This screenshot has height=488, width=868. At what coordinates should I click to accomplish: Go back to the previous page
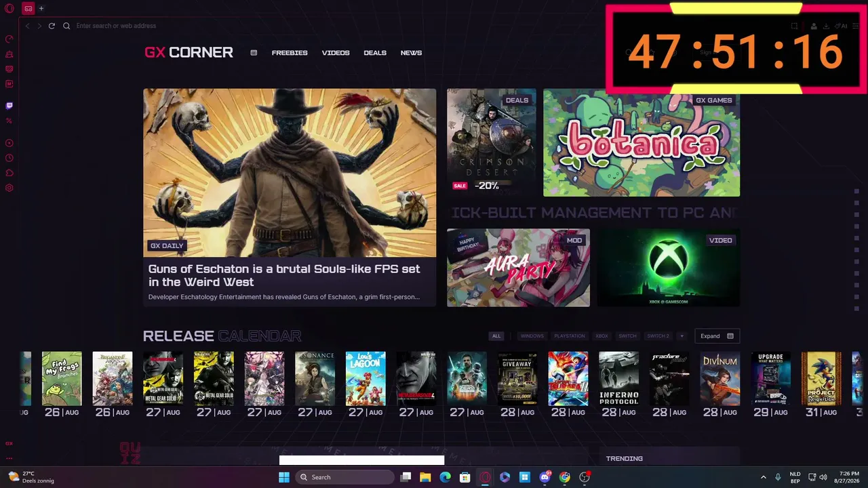pyautogui.click(x=27, y=26)
